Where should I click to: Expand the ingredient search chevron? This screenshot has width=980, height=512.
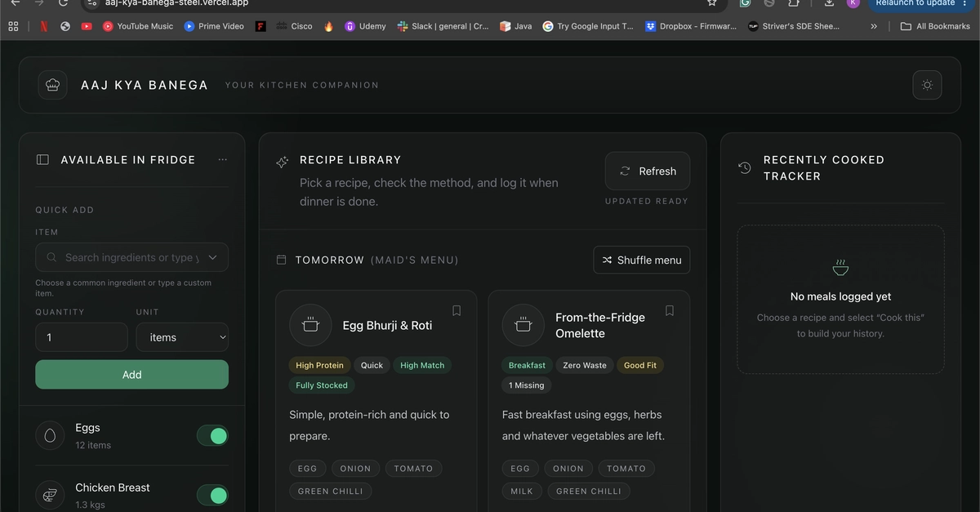212,257
